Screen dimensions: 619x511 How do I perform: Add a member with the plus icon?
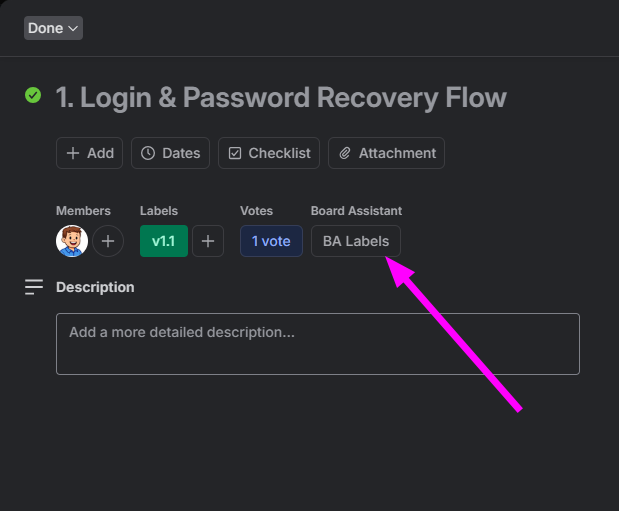[108, 241]
